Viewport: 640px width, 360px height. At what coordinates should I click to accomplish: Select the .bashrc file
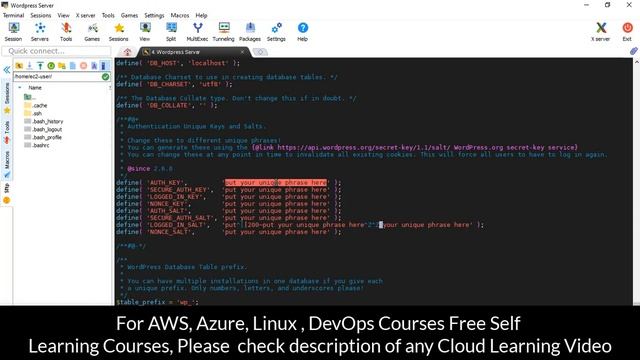[x=36, y=145]
